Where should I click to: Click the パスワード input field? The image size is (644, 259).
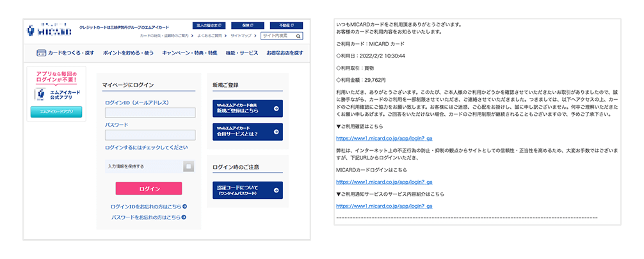point(150,135)
